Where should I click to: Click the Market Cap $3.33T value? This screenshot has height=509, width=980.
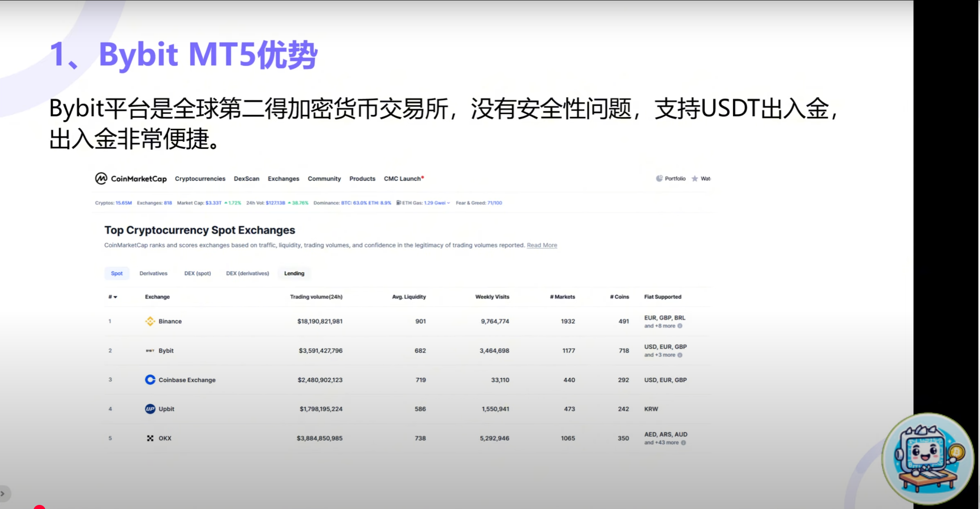[x=213, y=203]
